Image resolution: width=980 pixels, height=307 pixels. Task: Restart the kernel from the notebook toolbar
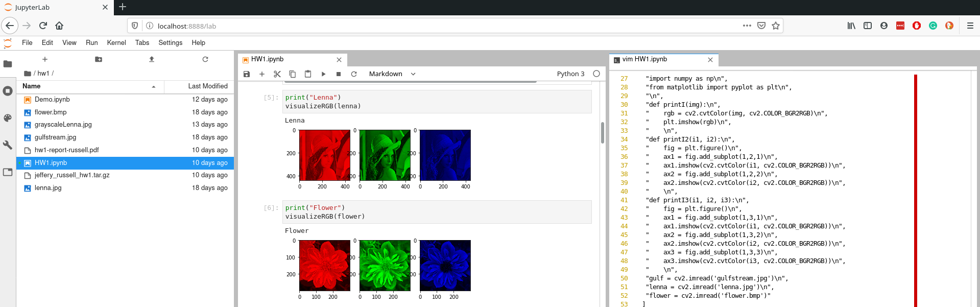pyautogui.click(x=354, y=74)
